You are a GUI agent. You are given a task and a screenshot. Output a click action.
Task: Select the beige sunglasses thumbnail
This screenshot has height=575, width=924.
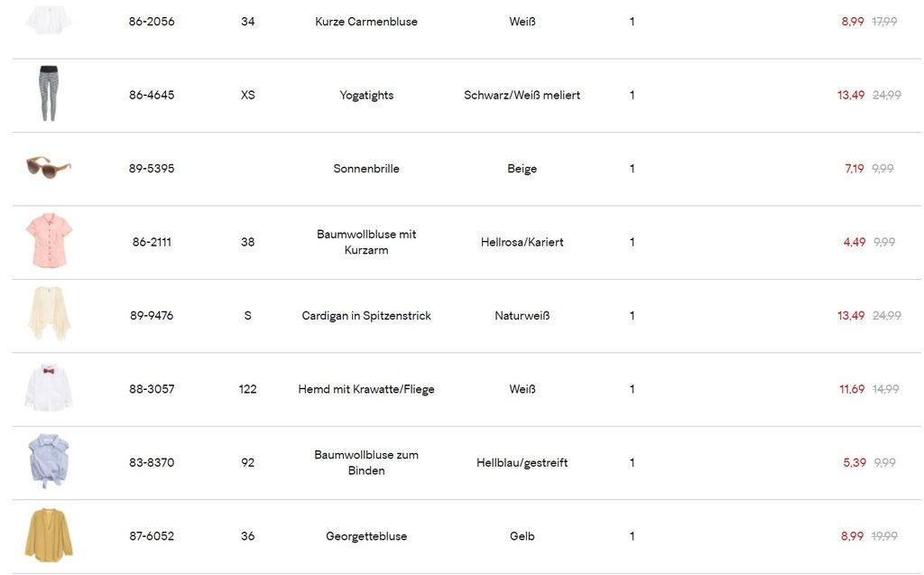pyautogui.click(x=49, y=168)
